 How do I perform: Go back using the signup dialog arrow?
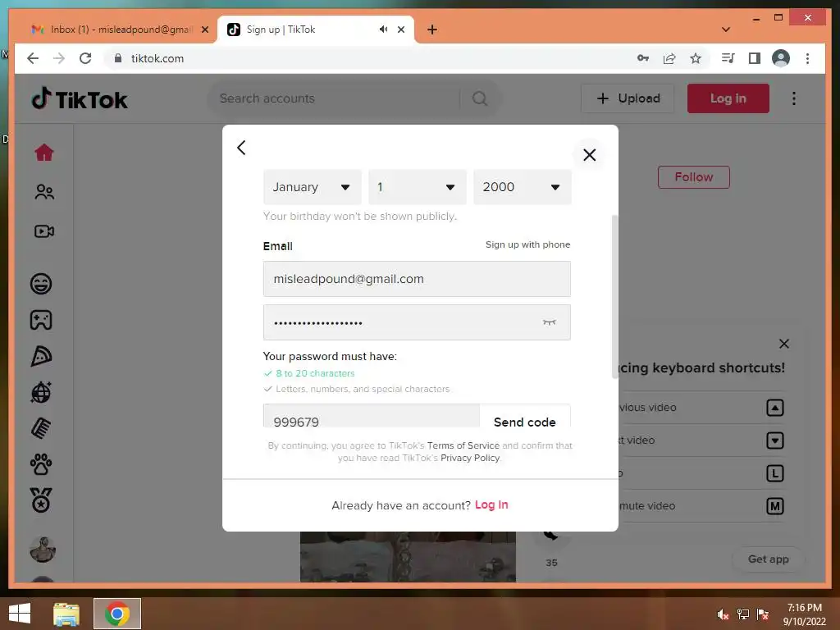tap(242, 148)
